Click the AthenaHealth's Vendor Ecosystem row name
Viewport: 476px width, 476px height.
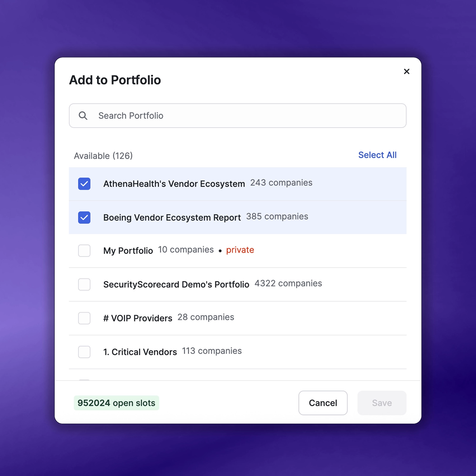[174, 184]
